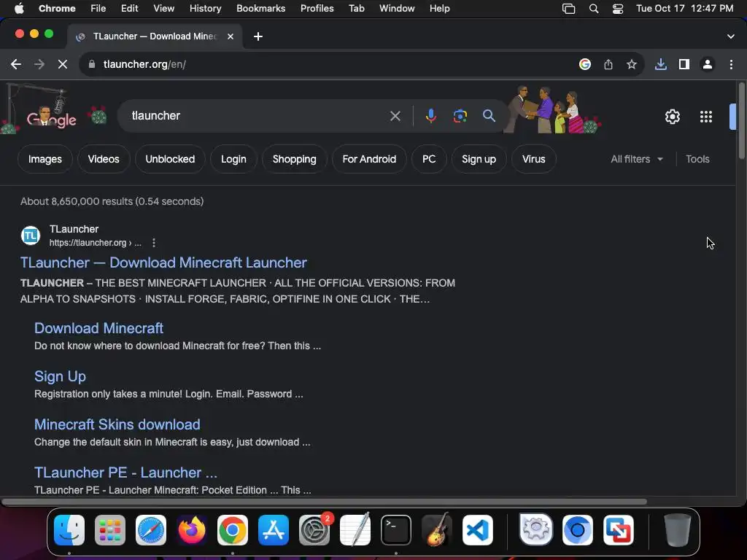This screenshot has height=560, width=747.
Task: Clear the search query with X
Action: [x=395, y=116]
